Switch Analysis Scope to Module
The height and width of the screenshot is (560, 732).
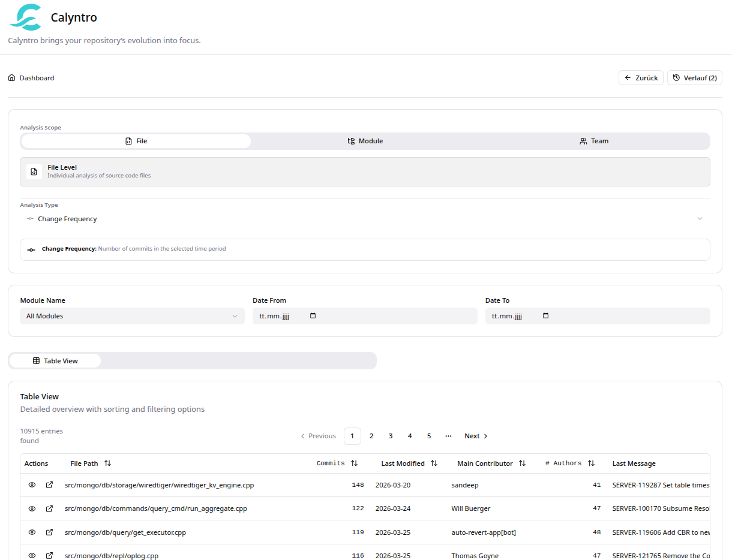pos(365,141)
